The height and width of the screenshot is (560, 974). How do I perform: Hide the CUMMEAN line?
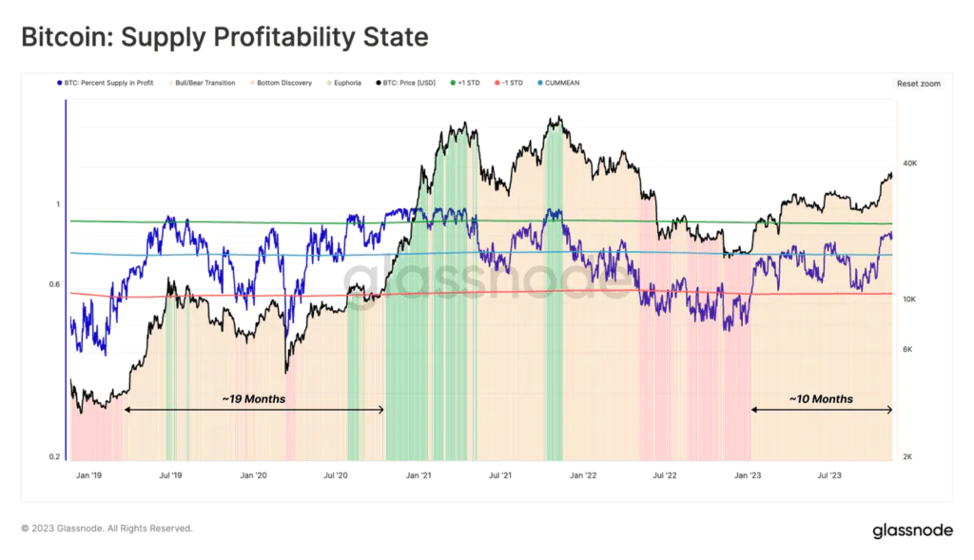pos(558,83)
